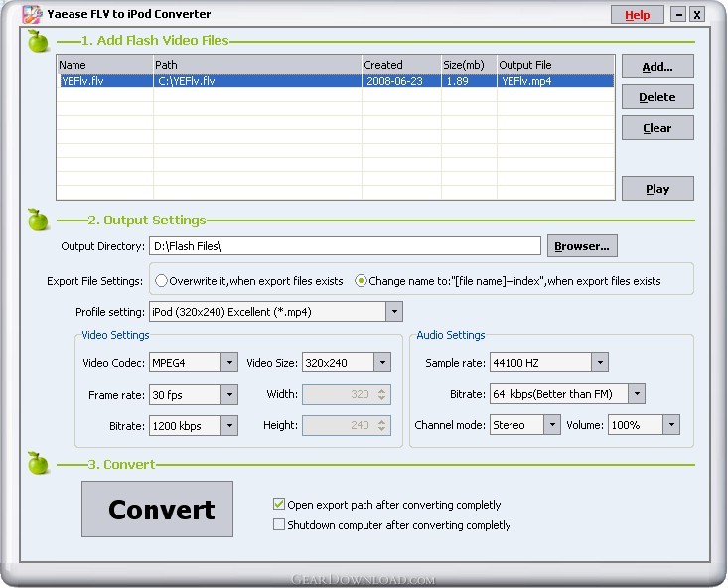Expand the Frame rate 30 fps dropdown
728x588 pixels.
click(x=229, y=394)
